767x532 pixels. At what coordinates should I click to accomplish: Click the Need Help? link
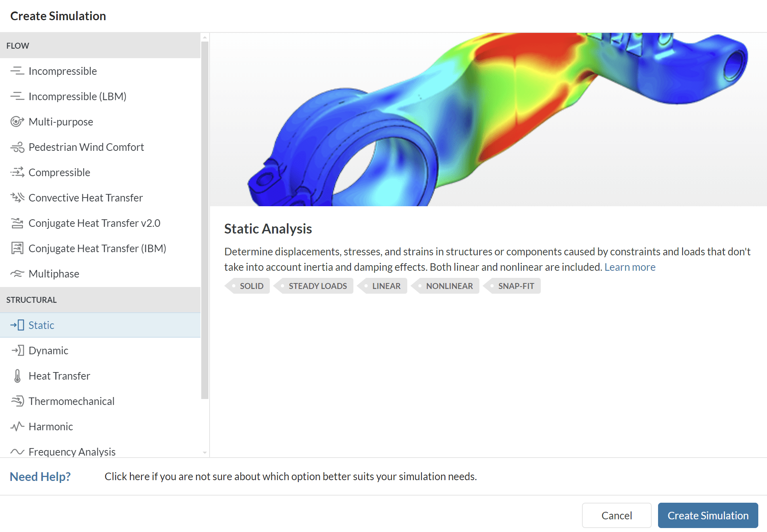40,477
